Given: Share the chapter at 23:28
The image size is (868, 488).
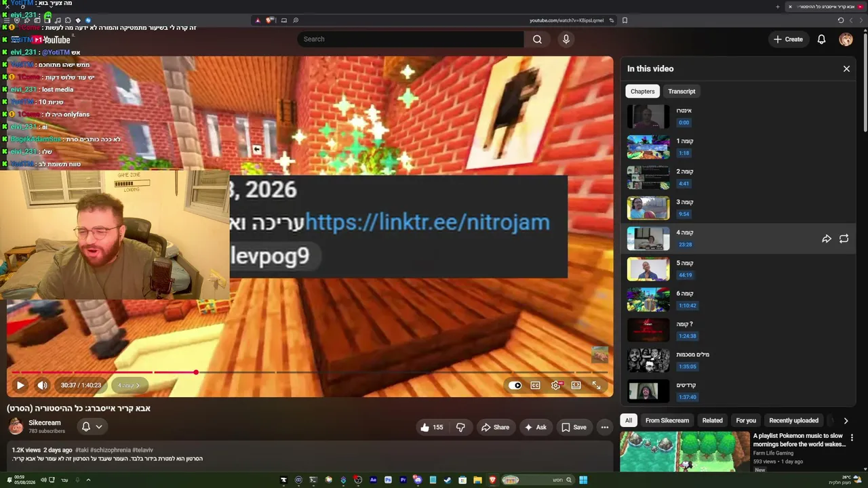Looking at the screenshot, I should [827, 239].
